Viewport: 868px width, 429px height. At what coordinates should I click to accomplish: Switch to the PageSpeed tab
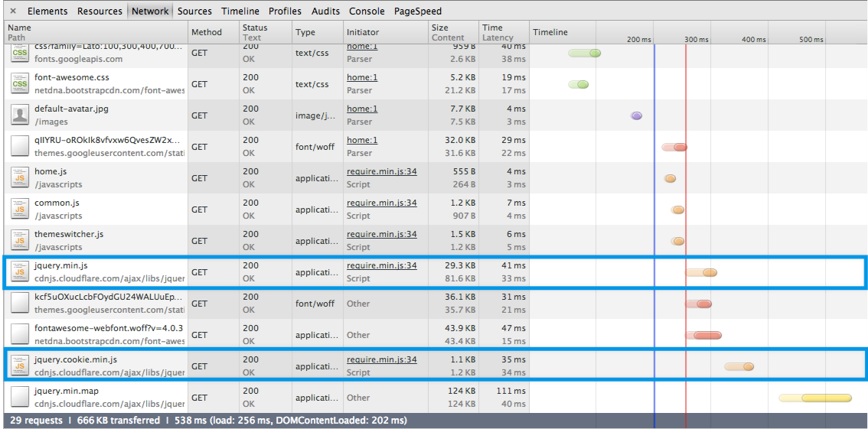coord(418,11)
